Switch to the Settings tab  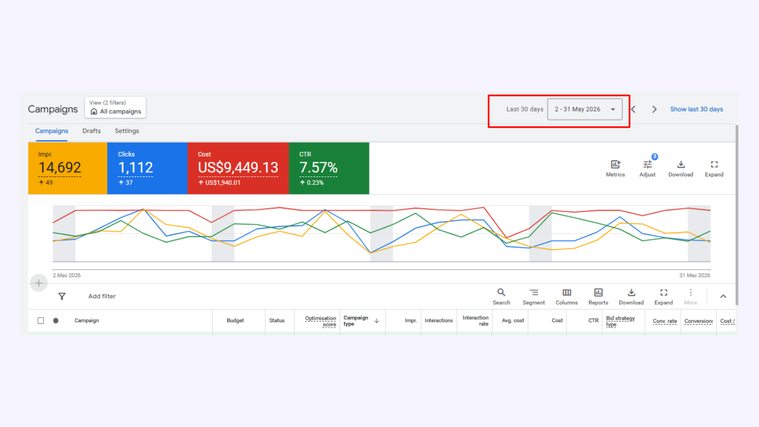127,131
